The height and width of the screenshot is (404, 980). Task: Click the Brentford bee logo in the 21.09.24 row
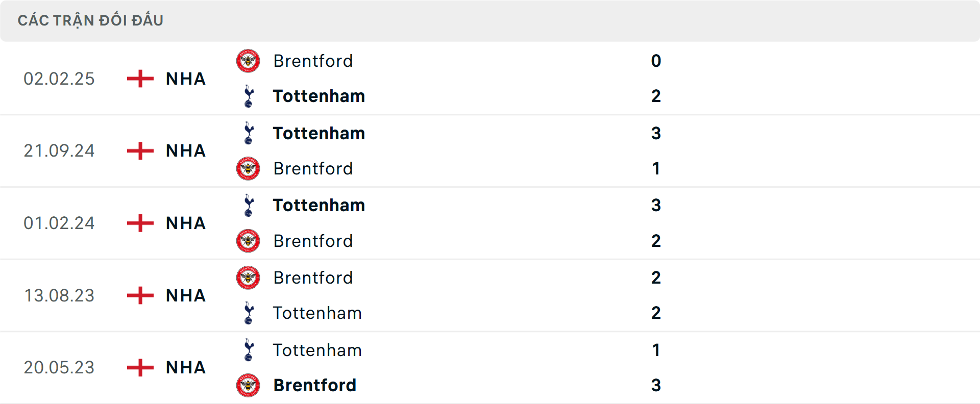[248, 168]
